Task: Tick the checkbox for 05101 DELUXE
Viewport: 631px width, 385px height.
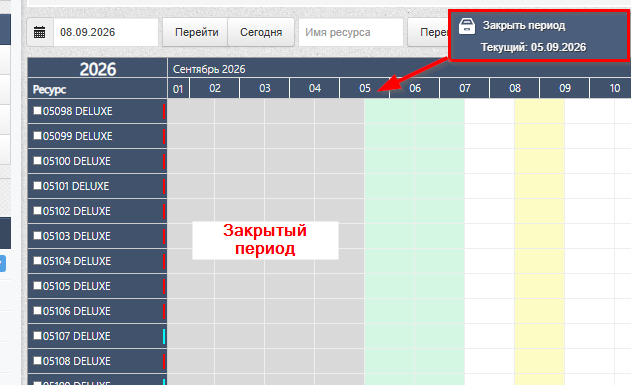Action: click(x=37, y=185)
